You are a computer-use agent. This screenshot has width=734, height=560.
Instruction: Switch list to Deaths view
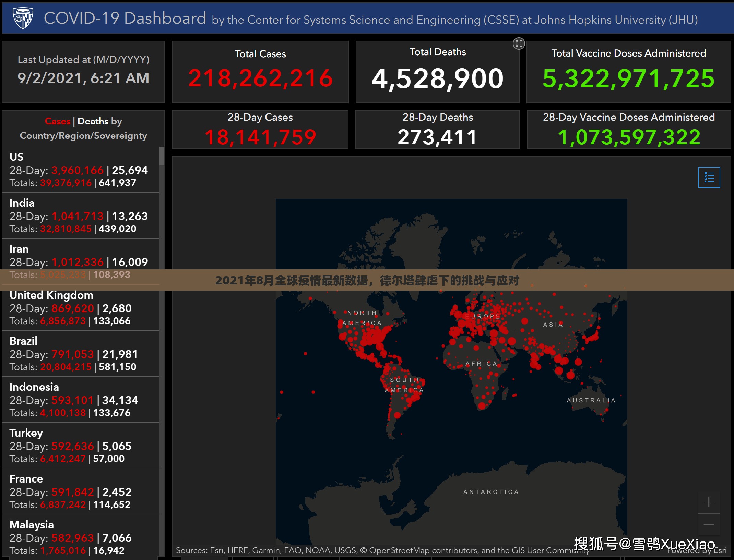pos(93,121)
